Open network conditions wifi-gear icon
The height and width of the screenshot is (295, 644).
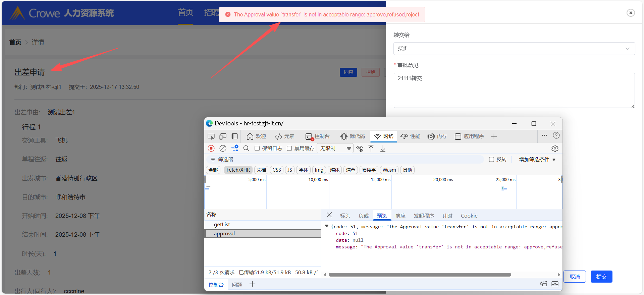[360, 148]
